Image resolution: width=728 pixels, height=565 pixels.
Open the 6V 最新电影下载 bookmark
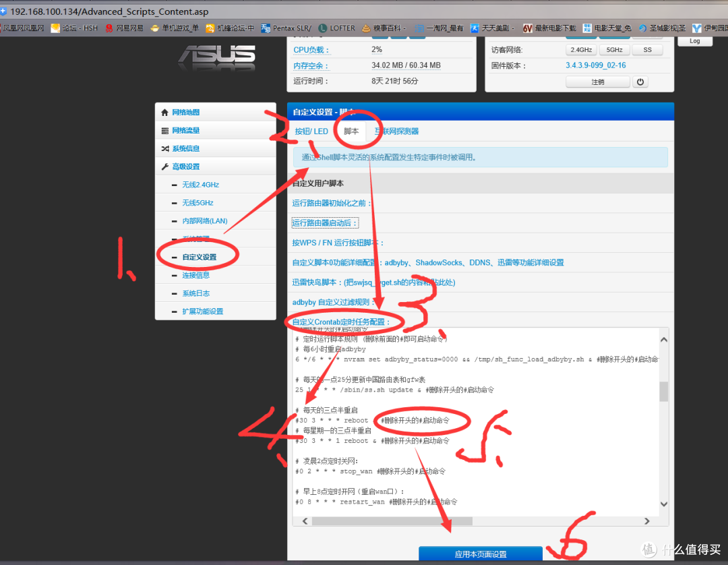click(x=549, y=28)
